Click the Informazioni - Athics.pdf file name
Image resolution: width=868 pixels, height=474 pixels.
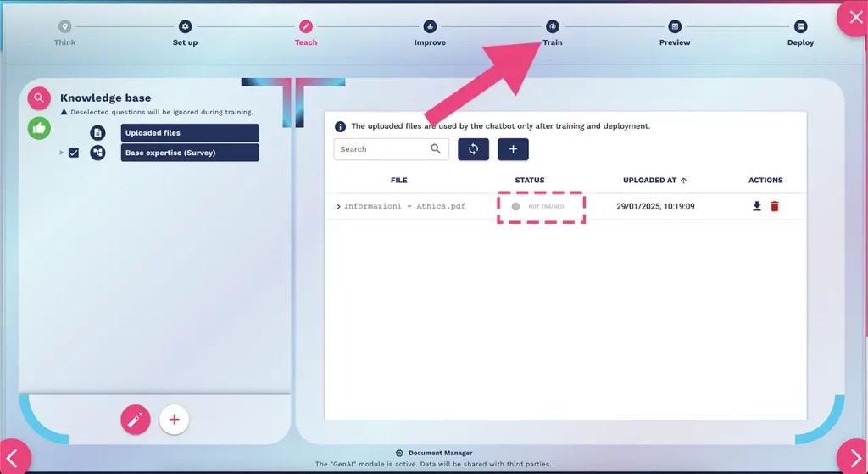tap(404, 206)
